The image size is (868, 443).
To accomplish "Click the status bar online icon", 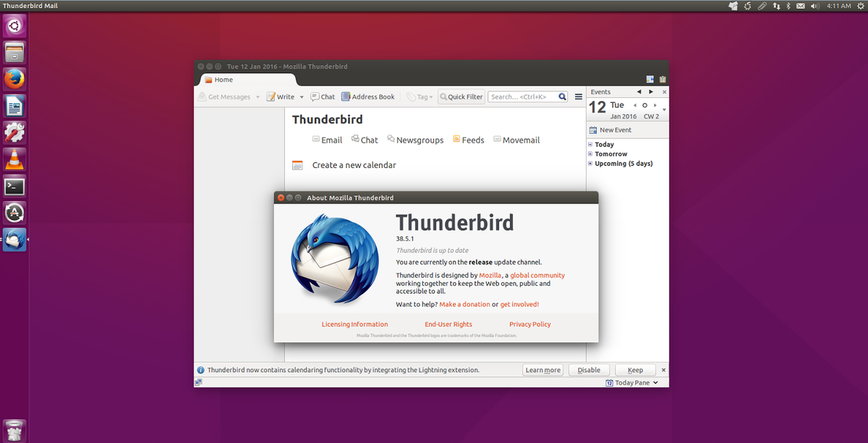I will [199, 382].
